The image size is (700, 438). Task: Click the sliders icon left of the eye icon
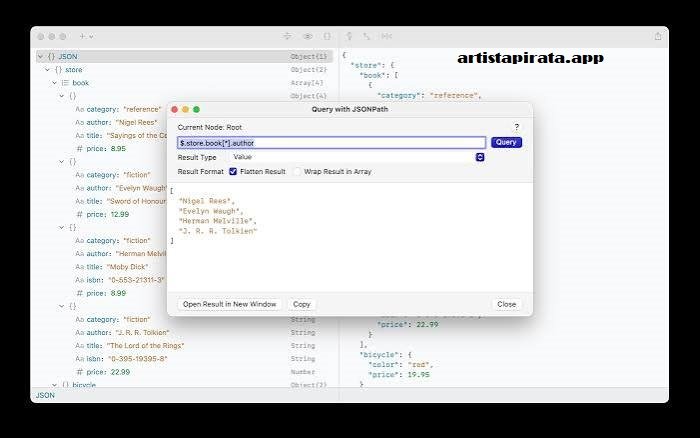tap(288, 36)
